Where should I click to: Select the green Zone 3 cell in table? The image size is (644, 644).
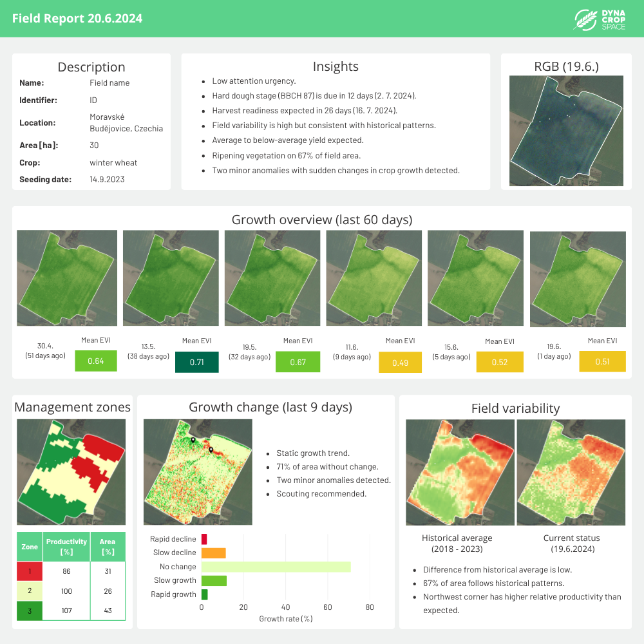click(30, 610)
